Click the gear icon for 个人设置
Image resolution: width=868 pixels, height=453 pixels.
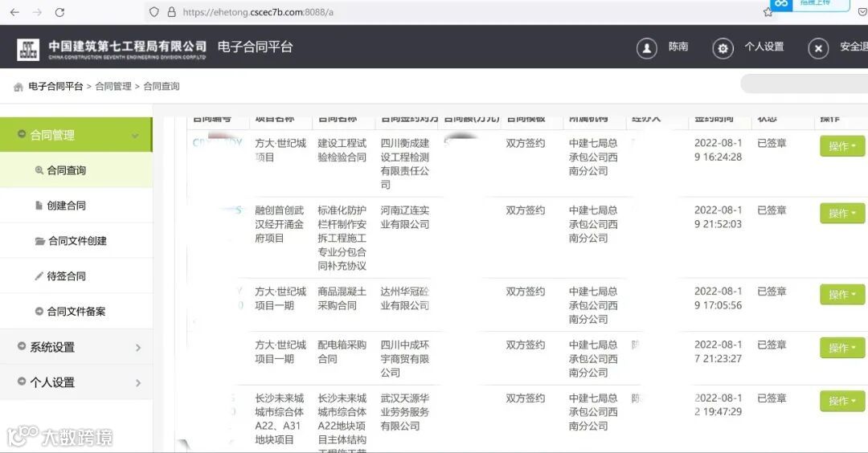point(723,48)
